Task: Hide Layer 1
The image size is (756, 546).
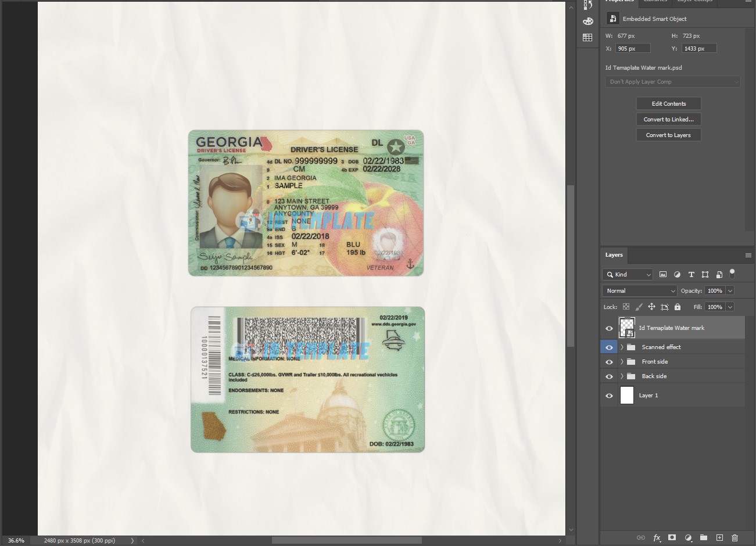Action: (609, 396)
